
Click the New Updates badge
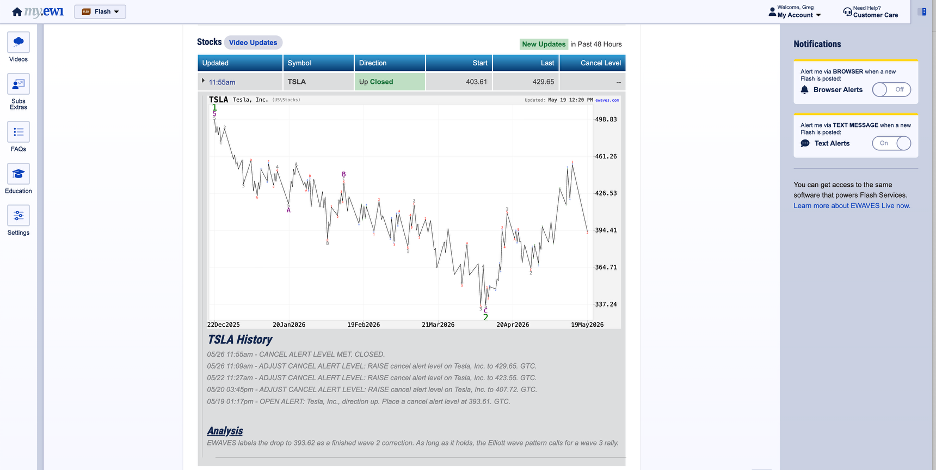coord(543,44)
